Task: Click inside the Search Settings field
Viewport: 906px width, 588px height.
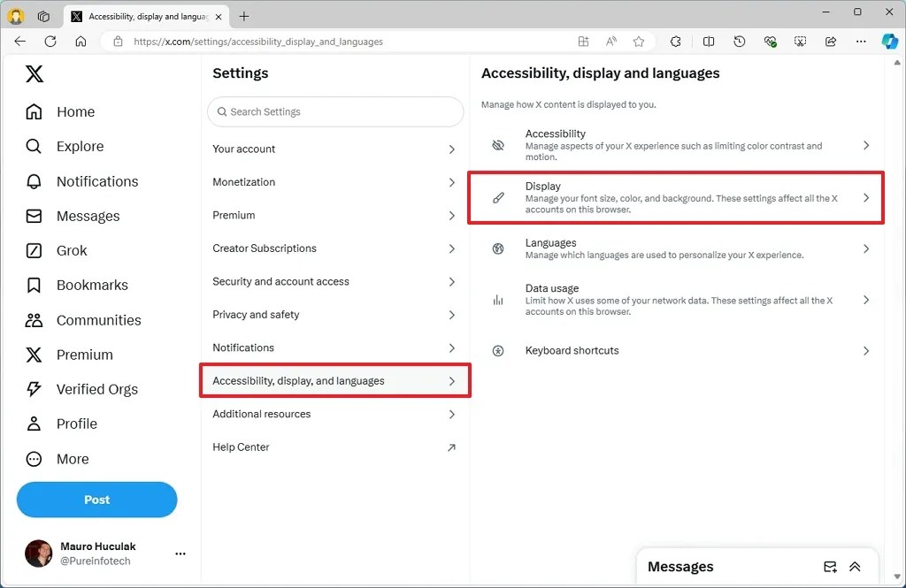Action: pos(334,111)
